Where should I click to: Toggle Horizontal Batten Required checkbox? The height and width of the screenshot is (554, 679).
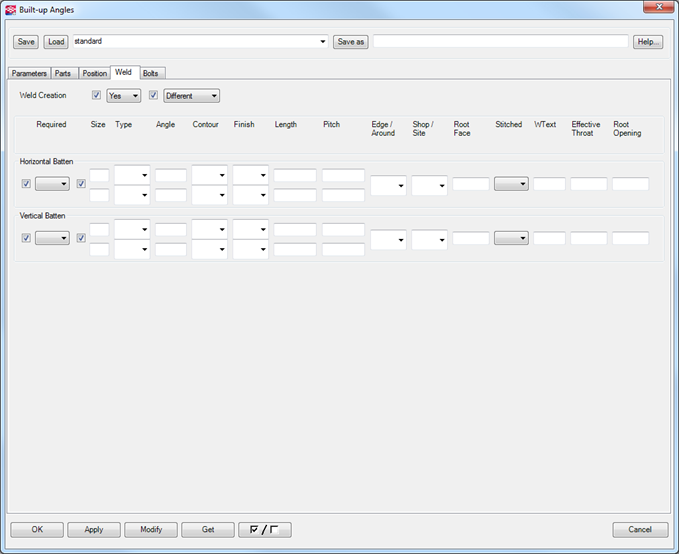pos(26,184)
